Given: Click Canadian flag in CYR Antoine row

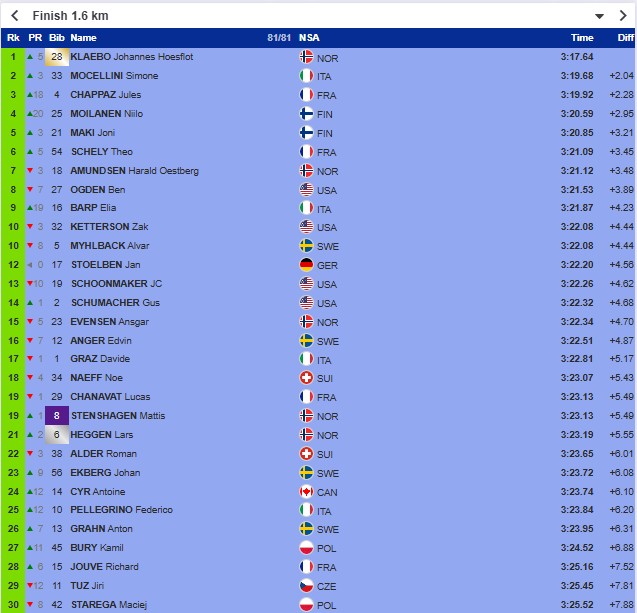Looking at the screenshot, I should 306,492.
